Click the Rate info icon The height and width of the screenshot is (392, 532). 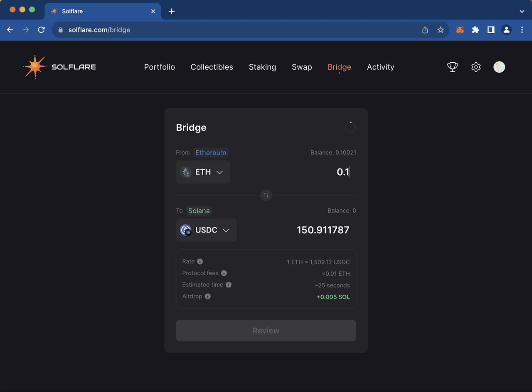(199, 262)
